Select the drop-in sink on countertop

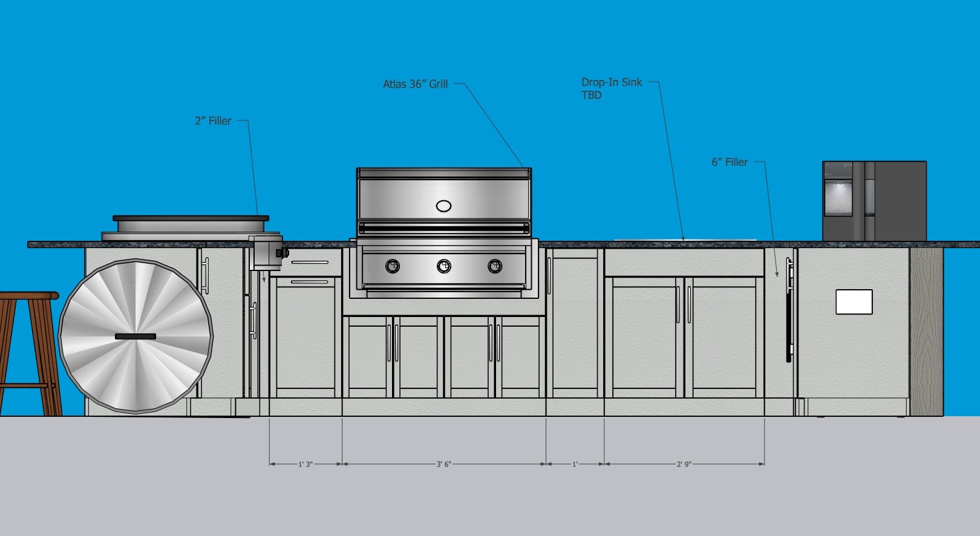[685, 240]
